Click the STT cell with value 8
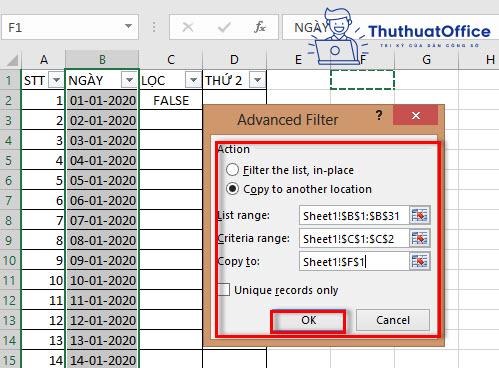 click(43, 240)
